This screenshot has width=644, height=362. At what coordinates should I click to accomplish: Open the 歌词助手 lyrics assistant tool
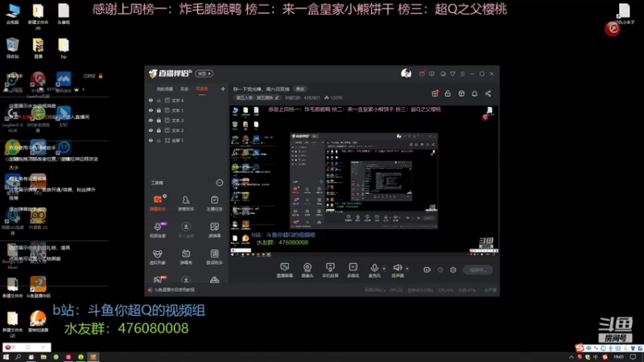(x=214, y=257)
